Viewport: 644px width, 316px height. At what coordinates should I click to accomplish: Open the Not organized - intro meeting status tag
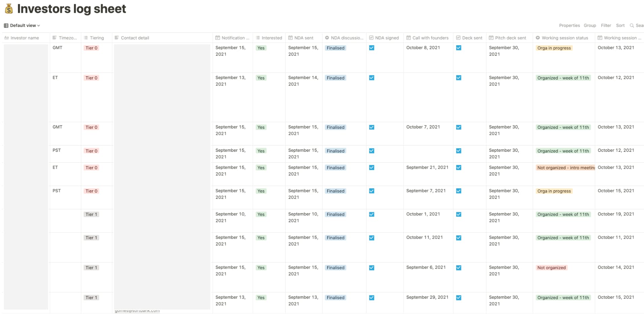565,168
